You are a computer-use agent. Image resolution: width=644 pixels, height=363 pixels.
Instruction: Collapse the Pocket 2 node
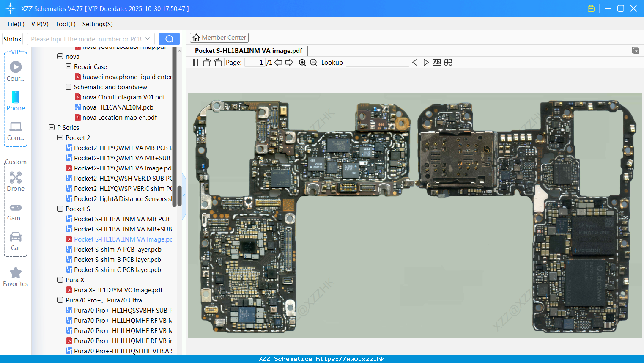[60, 137]
